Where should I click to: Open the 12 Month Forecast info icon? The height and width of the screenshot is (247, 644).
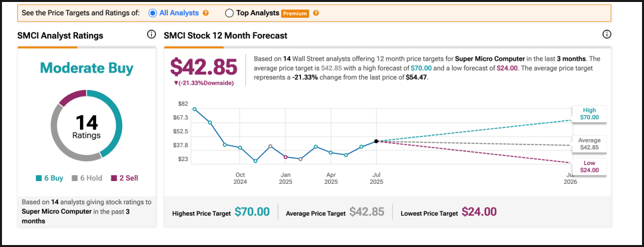[607, 35]
